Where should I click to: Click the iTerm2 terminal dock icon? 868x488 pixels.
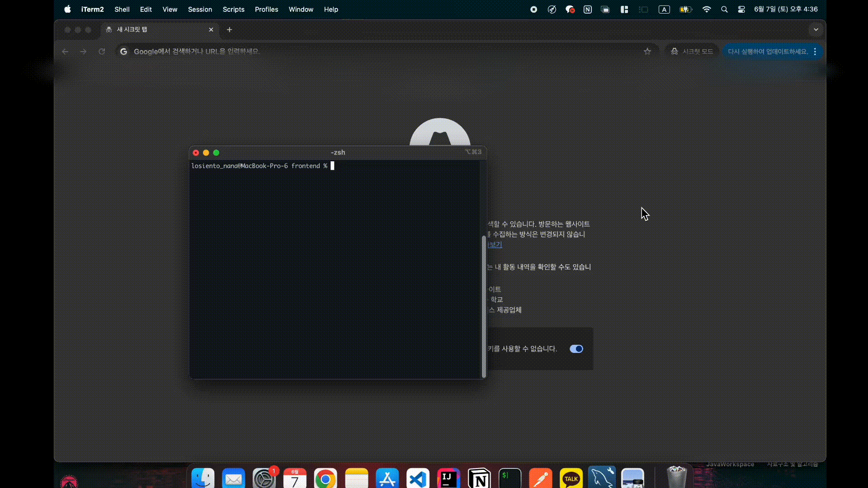[510, 479]
